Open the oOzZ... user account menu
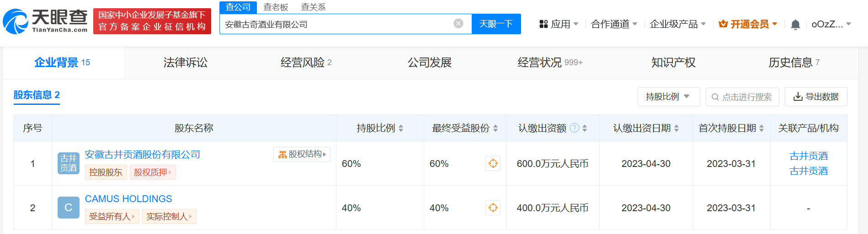This screenshot has width=868, height=234. tap(831, 24)
